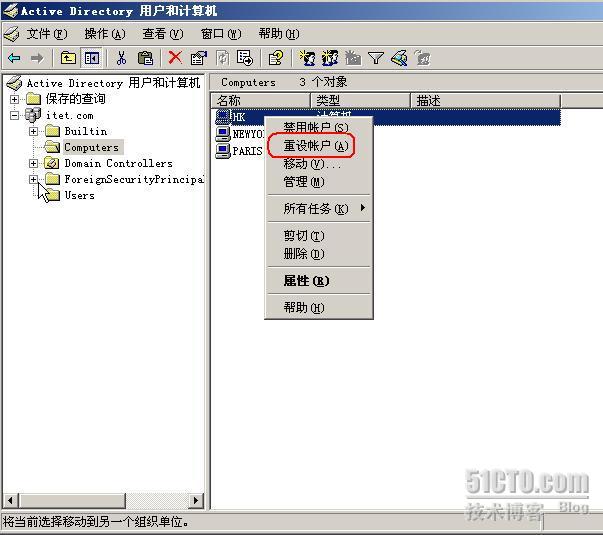Click the red X Delete toolbar icon
This screenshot has width=603, height=535.
(175, 58)
